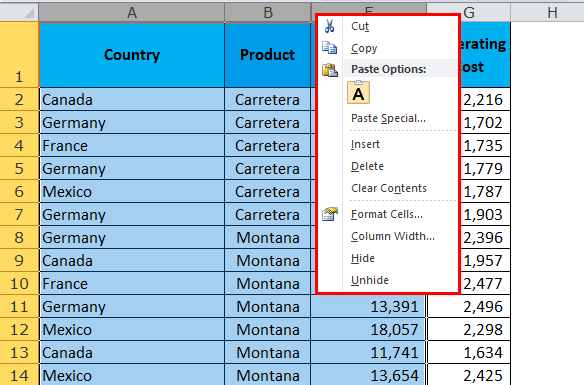Click the 13,654 cell
Screen dimensions: 584x385
click(368, 375)
